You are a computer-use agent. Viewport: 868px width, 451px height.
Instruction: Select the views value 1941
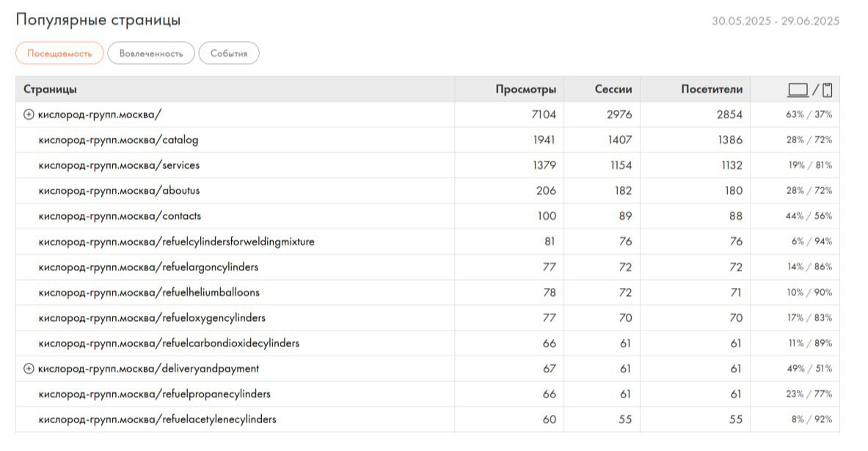pos(544,140)
